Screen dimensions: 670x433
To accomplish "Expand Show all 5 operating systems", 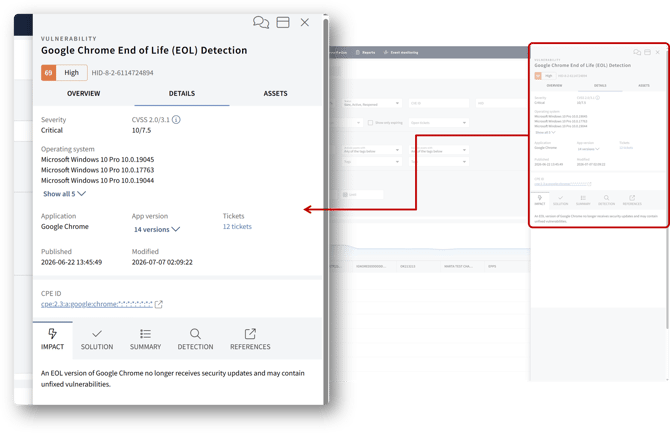I will pyautogui.click(x=65, y=194).
